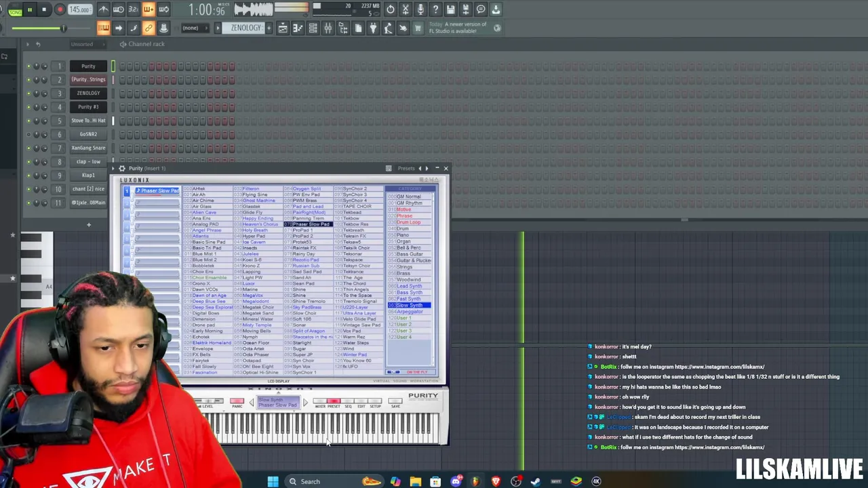Enable wait for input to start

(118, 9)
